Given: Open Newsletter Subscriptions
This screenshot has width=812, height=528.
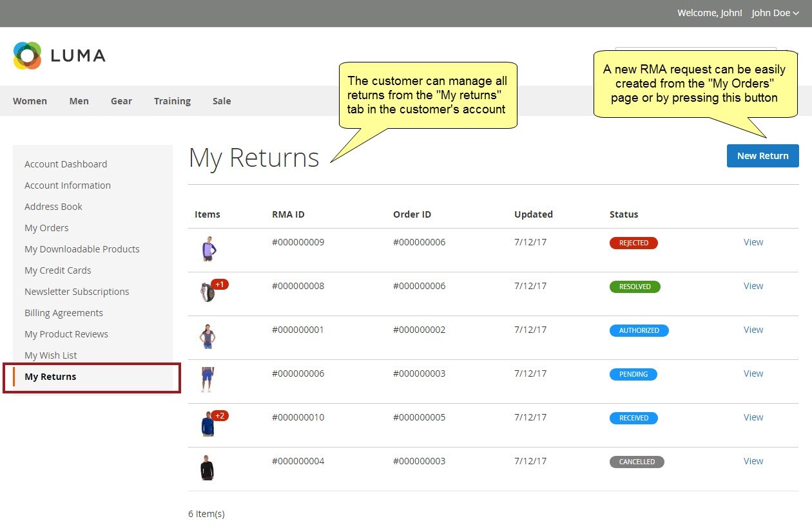Looking at the screenshot, I should tap(77, 292).
